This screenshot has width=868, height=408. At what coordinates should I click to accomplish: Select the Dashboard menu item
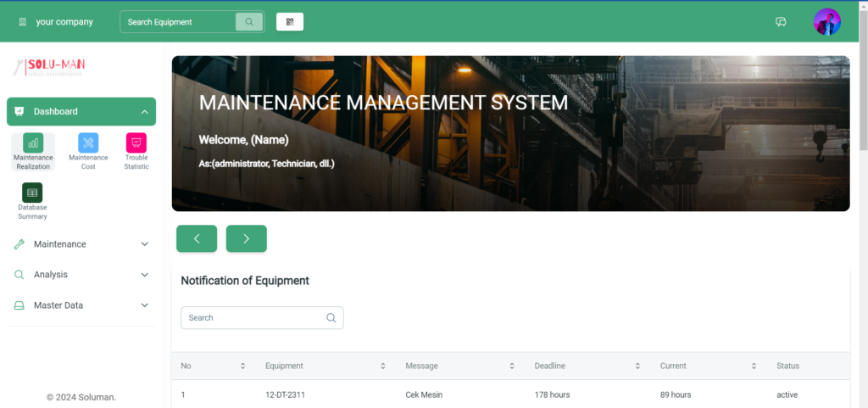click(x=81, y=112)
